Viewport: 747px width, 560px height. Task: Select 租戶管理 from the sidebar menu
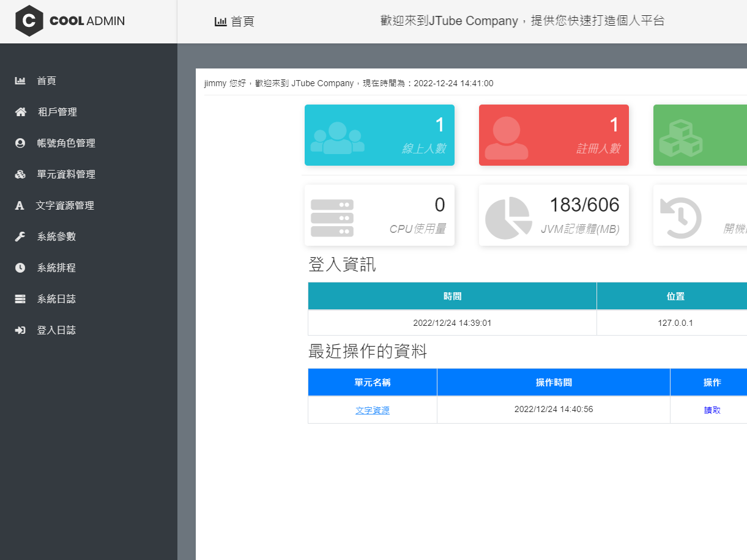point(57,111)
